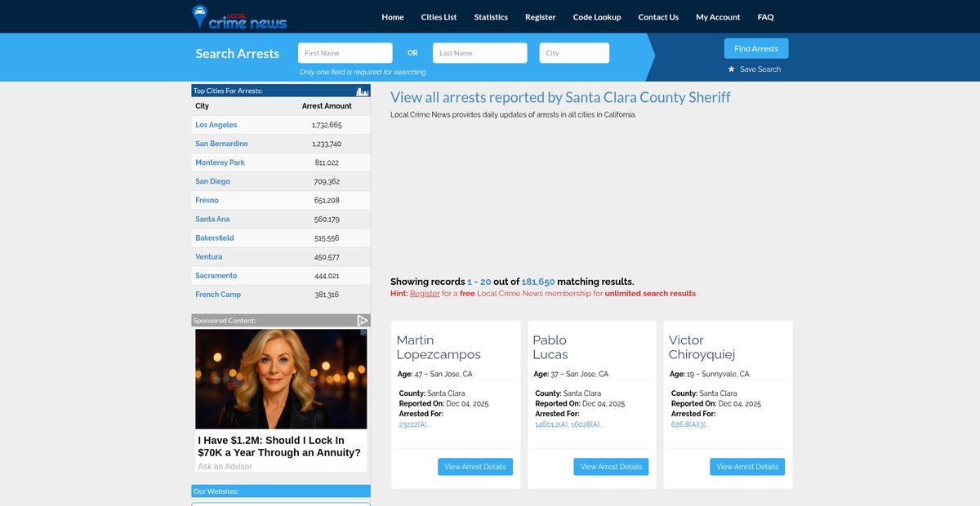Focus the City search field

click(574, 53)
